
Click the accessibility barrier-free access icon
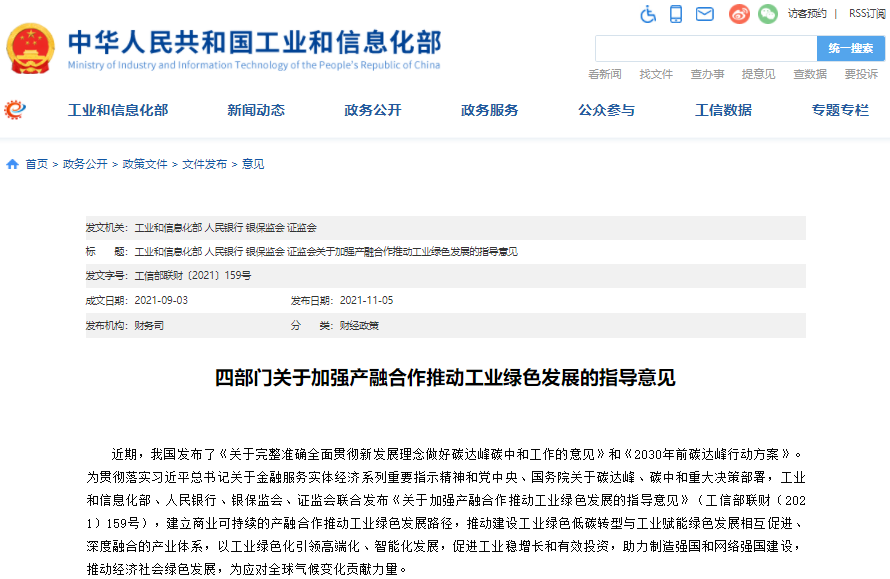(x=647, y=14)
